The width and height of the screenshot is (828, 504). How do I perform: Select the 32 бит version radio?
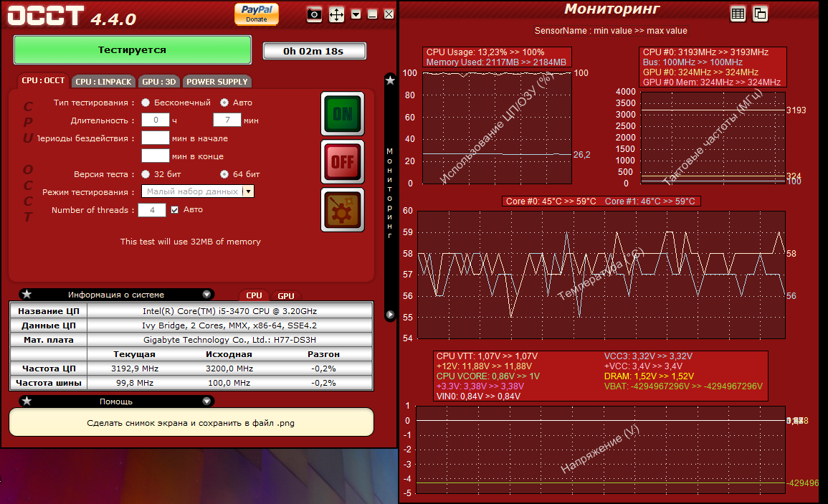(146, 173)
